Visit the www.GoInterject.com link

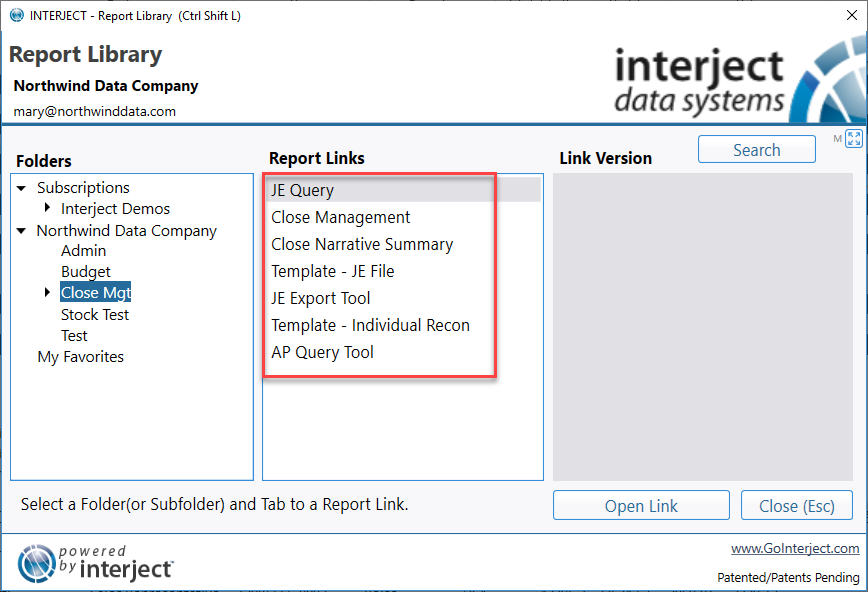(x=795, y=548)
